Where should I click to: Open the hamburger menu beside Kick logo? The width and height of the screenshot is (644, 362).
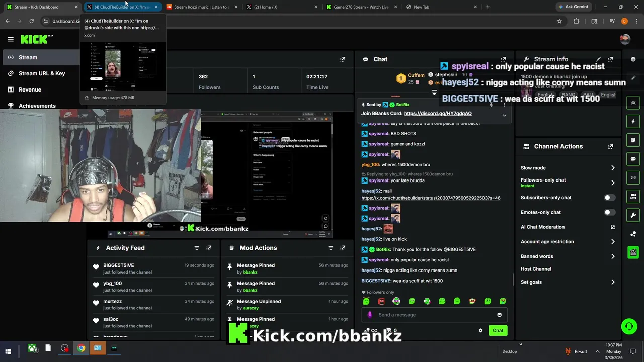(x=11, y=39)
